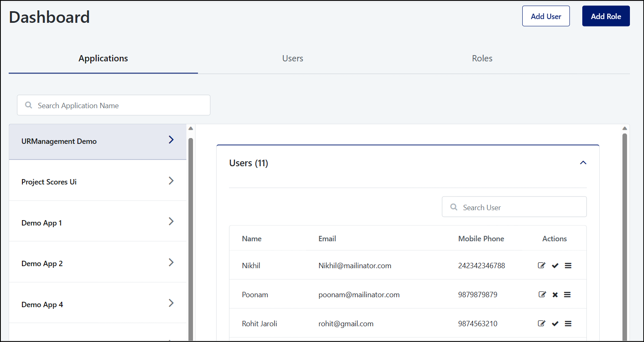
Task: Click the magnifier icon in Search Application Name
Action: click(x=29, y=105)
